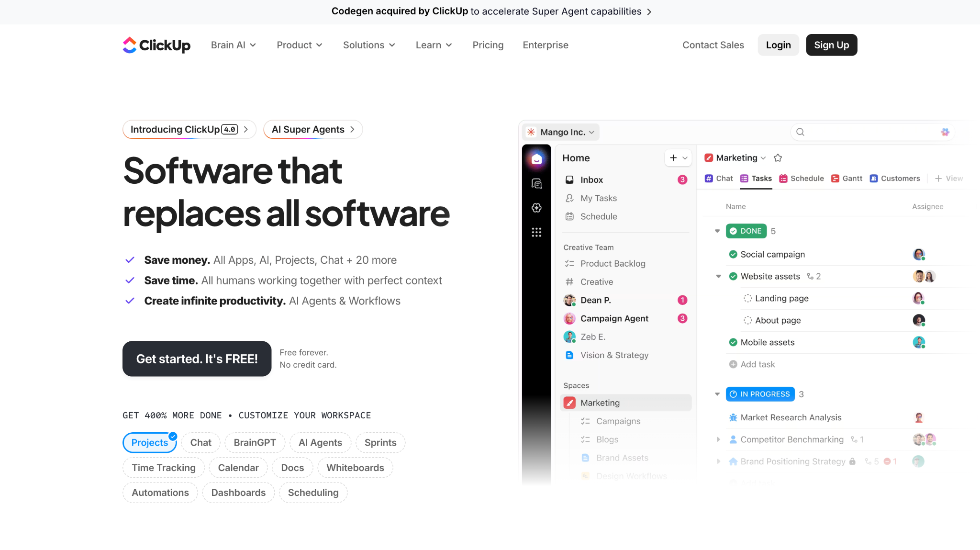Click the chat bubbles icon in black sidebar
This screenshot has width=980, height=550.
click(x=536, y=184)
